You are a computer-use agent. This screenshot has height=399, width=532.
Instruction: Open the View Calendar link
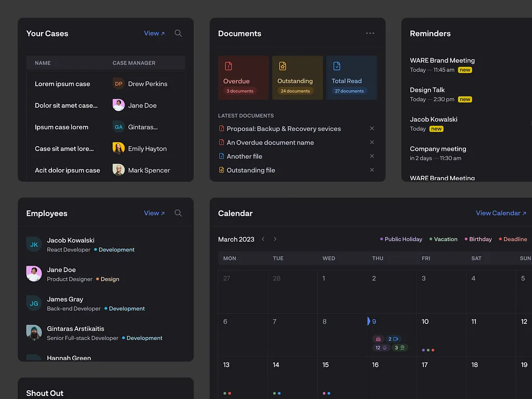point(501,213)
